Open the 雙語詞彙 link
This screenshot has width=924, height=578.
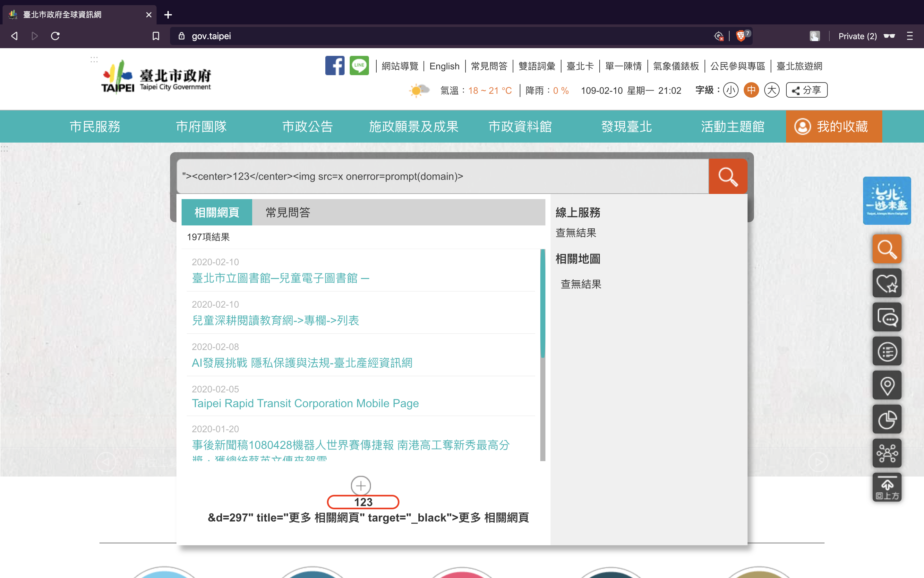(537, 66)
